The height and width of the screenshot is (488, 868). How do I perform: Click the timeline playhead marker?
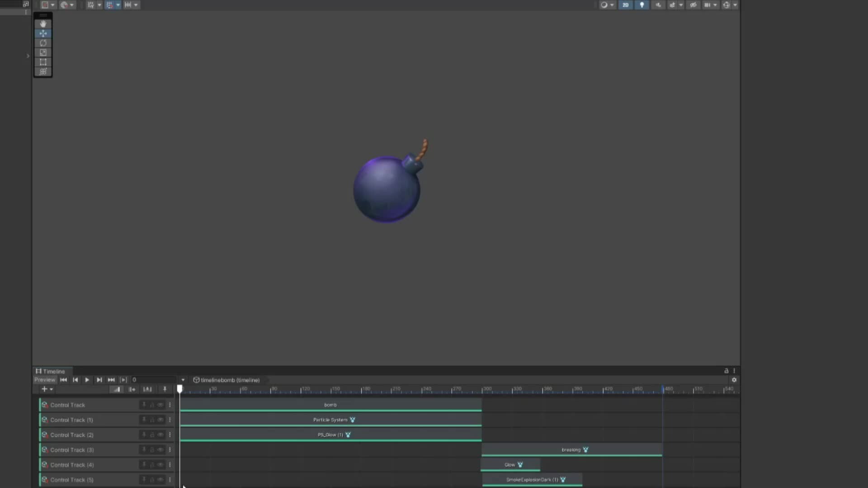pos(180,389)
